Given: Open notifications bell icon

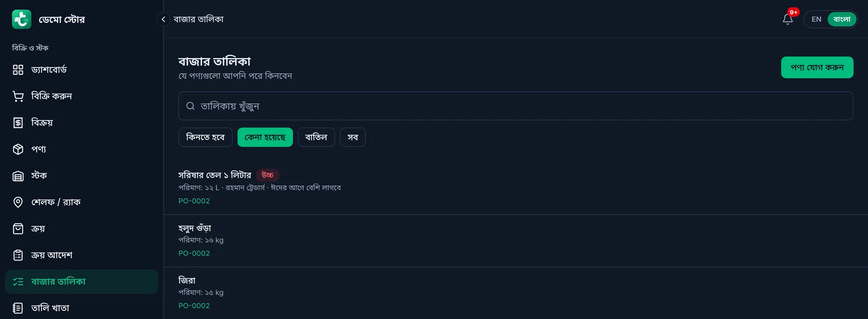Looking at the screenshot, I should pos(788,19).
